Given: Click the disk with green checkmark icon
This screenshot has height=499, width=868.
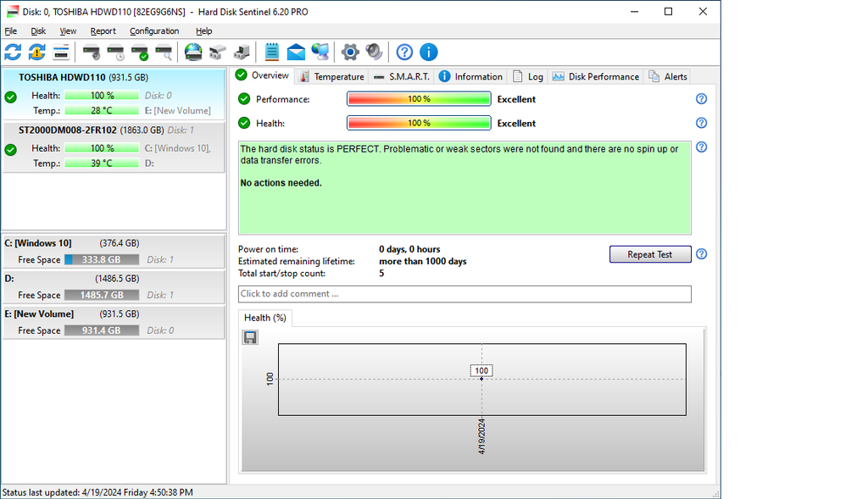Looking at the screenshot, I should pyautogui.click(x=140, y=53).
